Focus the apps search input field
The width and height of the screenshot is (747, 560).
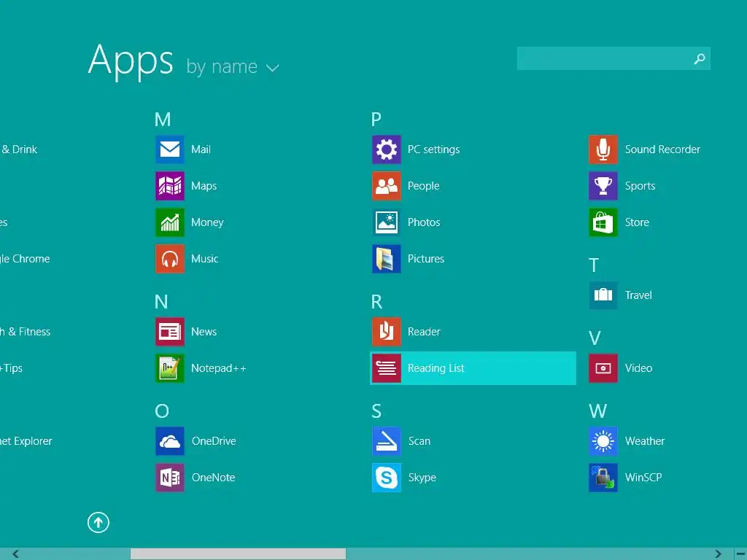pos(614,58)
